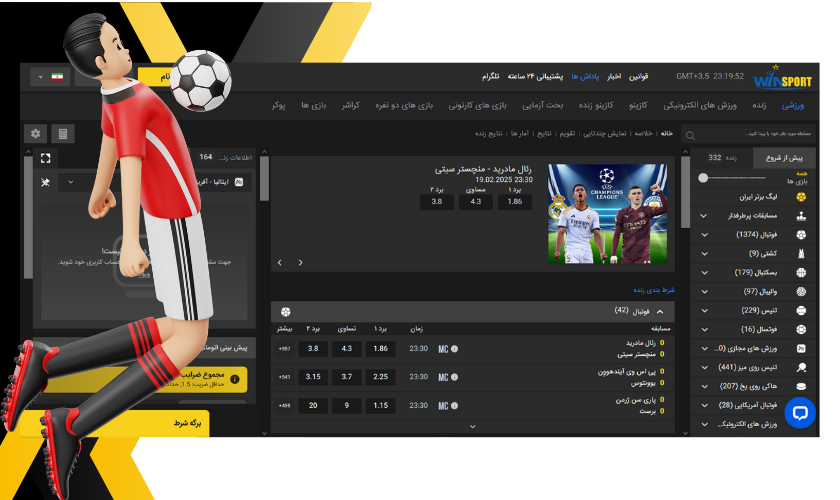This screenshot has width=840, height=500.
Task: Click soccer ball icon in football (42) header
Action: coord(286,312)
